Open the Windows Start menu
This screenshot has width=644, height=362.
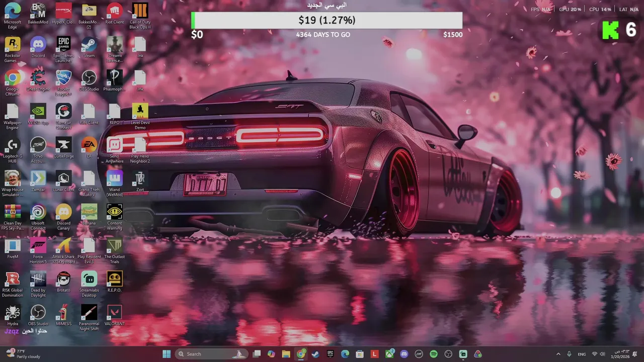click(x=167, y=354)
